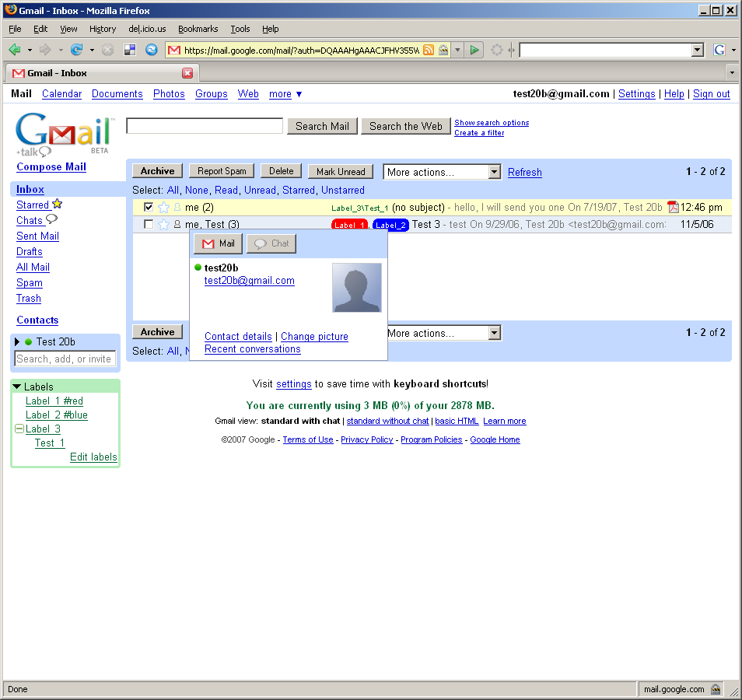
Task: Click the Mail button in the contact popup
Action: pos(218,243)
